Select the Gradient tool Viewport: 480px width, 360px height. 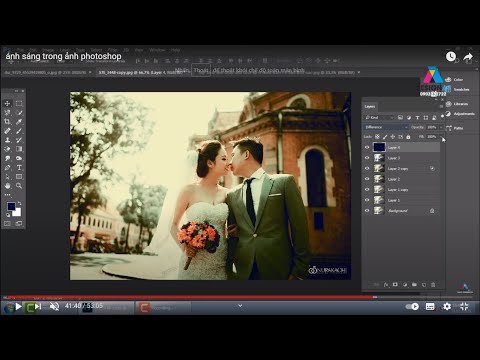[x=19, y=149]
